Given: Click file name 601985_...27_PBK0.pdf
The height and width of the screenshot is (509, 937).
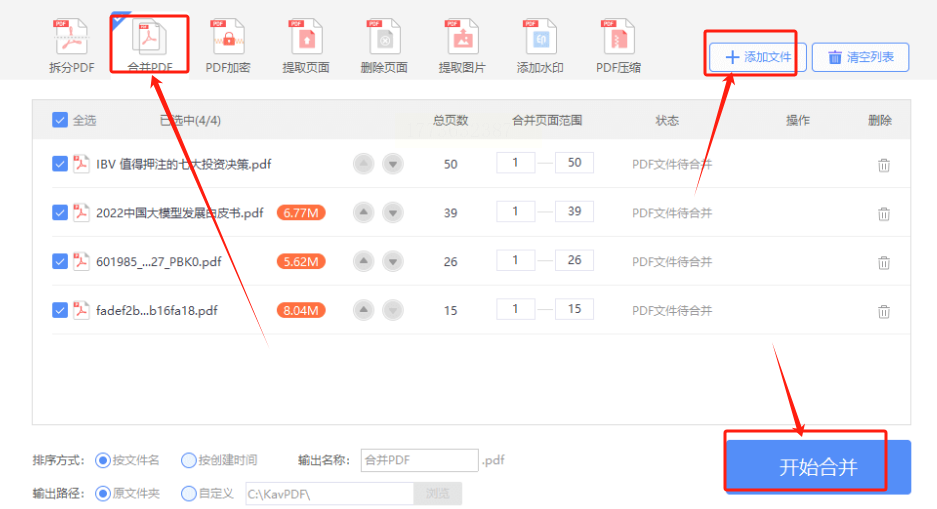Looking at the screenshot, I should point(159,261).
